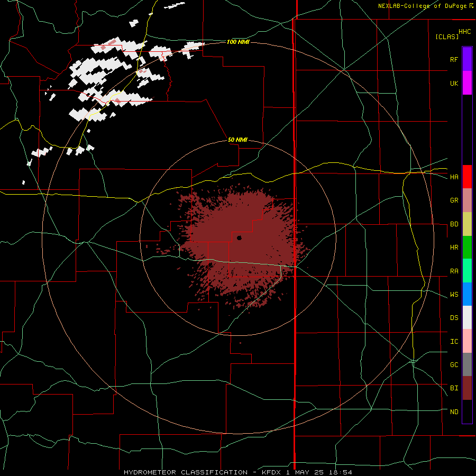Screen dimensions: 476x476
Task: Click the GR dusty pink legend swatch
Action: click(x=467, y=200)
